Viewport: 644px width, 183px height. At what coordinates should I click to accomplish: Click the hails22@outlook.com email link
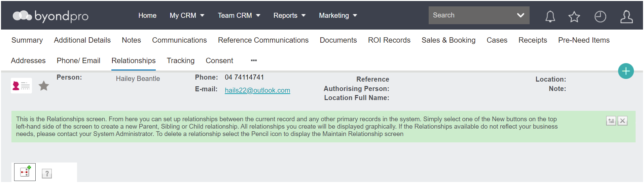257,90
